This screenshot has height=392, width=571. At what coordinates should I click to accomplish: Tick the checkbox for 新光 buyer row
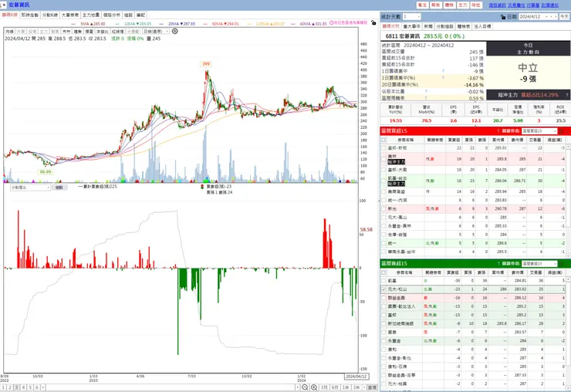(x=383, y=209)
